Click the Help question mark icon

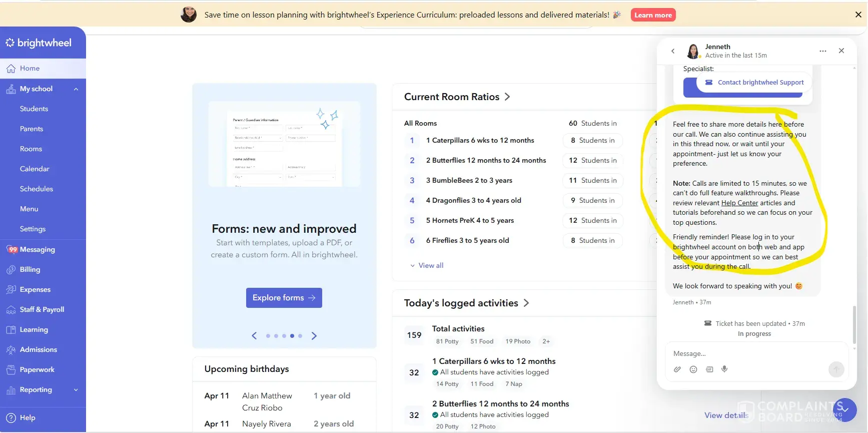click(11, 418)
